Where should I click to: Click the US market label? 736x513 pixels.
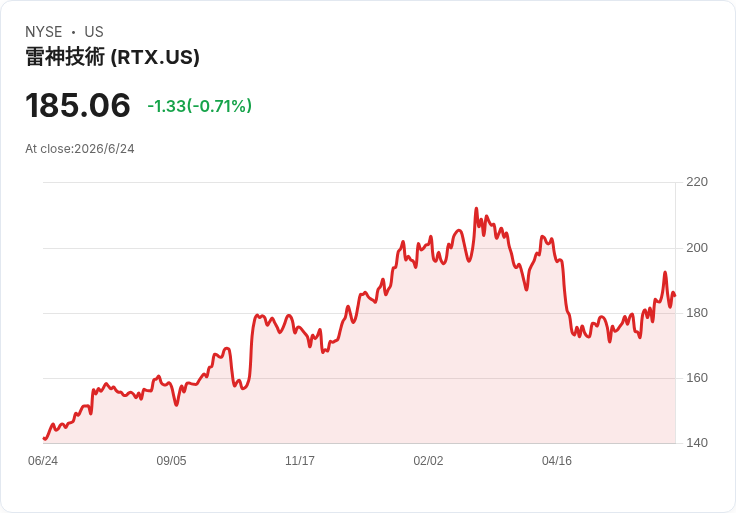[94, 31]
